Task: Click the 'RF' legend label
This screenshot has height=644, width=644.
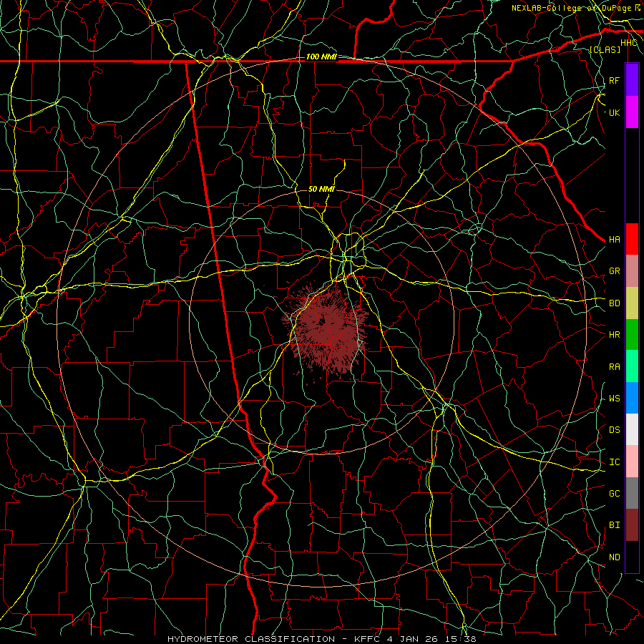Action: (614, 80)
